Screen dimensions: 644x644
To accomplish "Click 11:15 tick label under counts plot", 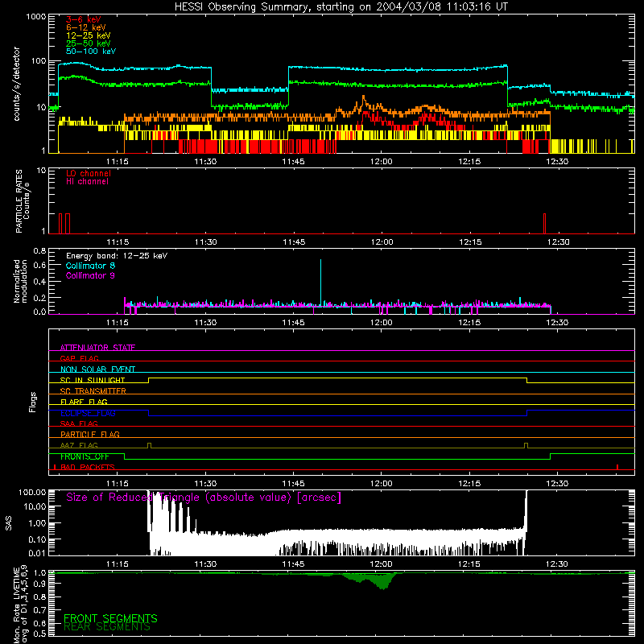I will pyautogui.click(x=118, y=162).
